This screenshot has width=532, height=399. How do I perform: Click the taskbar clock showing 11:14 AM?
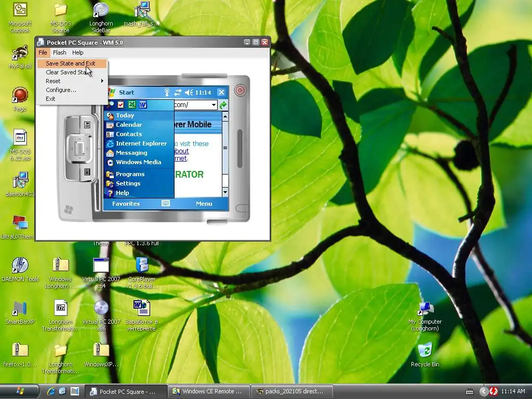(513, 392)
